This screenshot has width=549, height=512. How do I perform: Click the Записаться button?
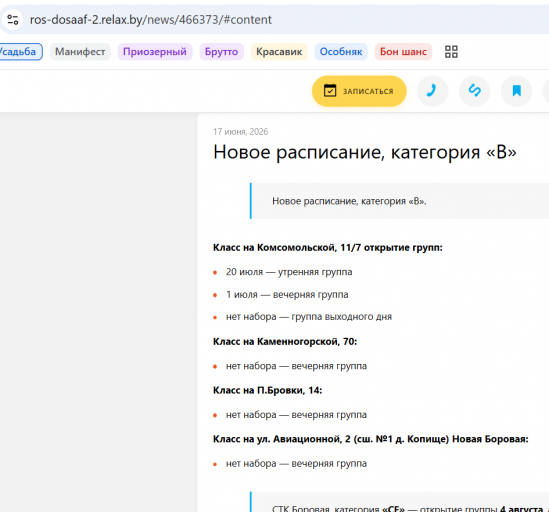[x=359, y=91]
